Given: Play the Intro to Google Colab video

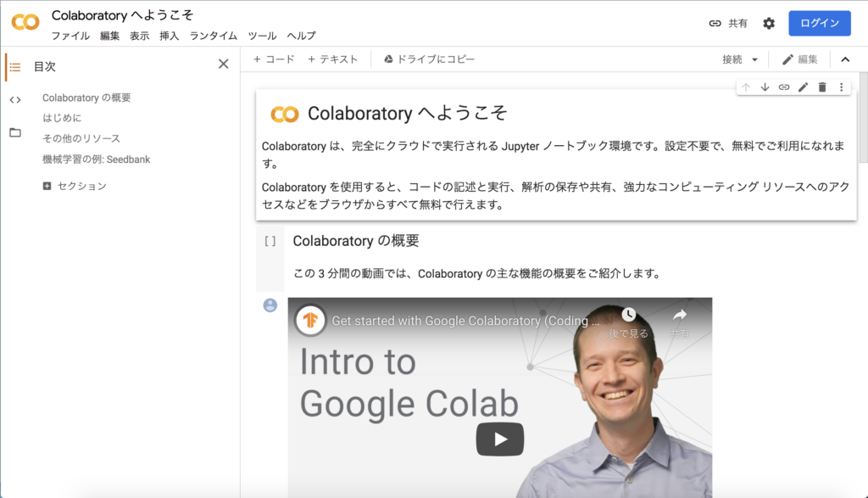Looking at the screenshot, I should (500, 439).
